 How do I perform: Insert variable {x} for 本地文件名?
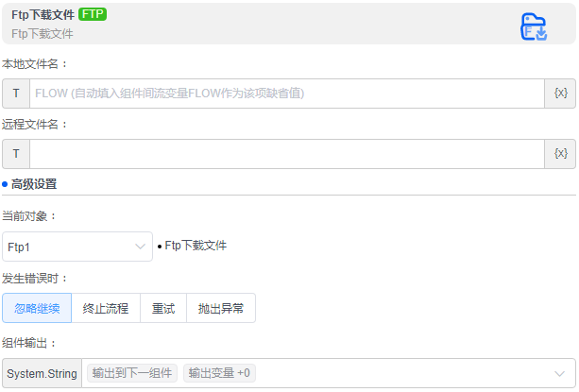point(560,93)
